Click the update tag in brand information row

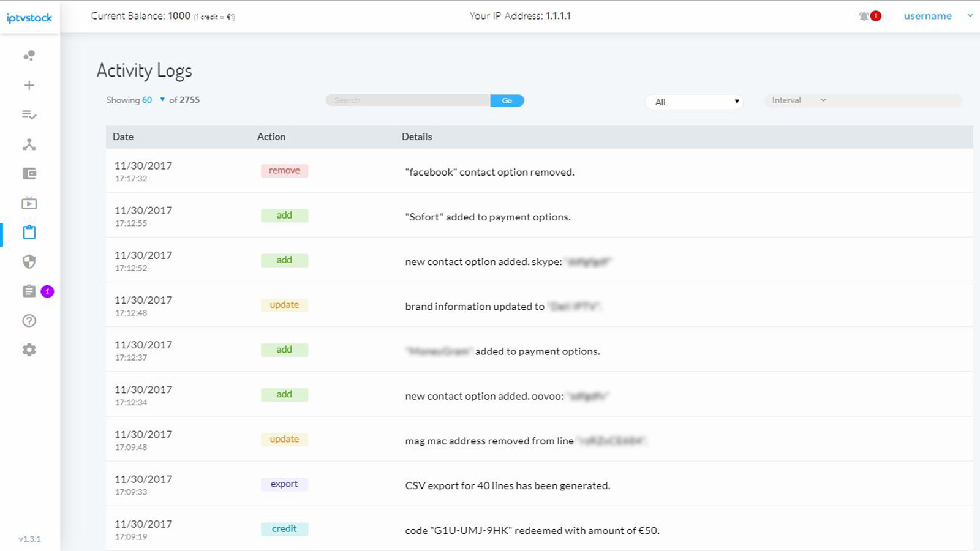pyautogui.click(x=284, y=305)
